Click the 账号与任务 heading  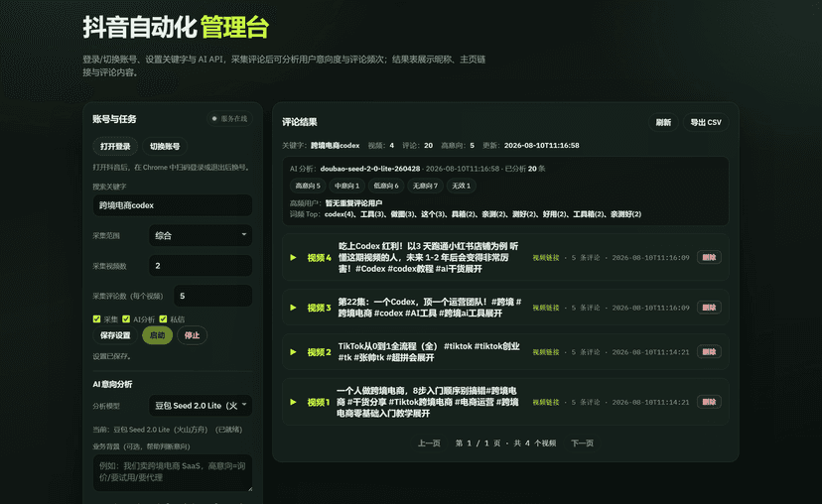tap(114, 119)
